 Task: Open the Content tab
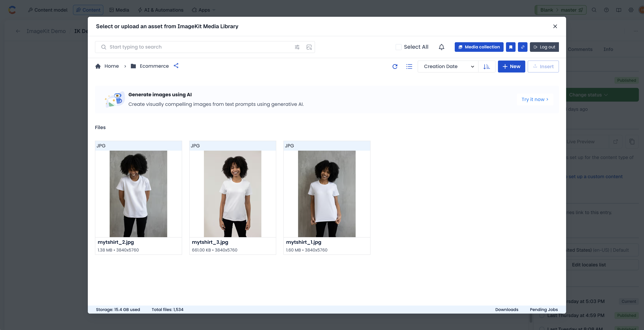[88, 10]
